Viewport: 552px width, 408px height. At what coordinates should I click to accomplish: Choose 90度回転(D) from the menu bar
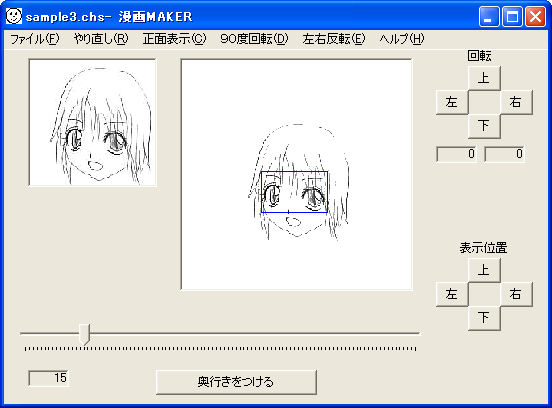coord(254,39)
